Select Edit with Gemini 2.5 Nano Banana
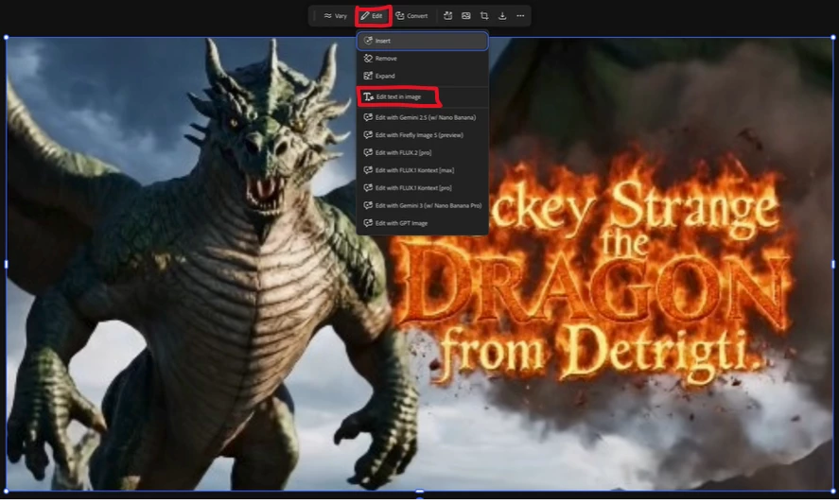Image resolution: width=839 pixels, height=504 pixels. click(x=422, y=117)
